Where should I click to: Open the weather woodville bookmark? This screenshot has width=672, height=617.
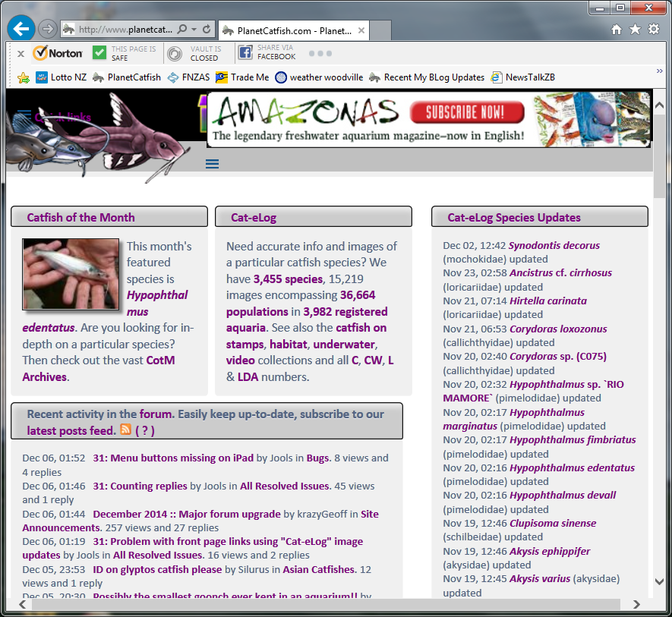pyautogui.click(x=319, y=77)
